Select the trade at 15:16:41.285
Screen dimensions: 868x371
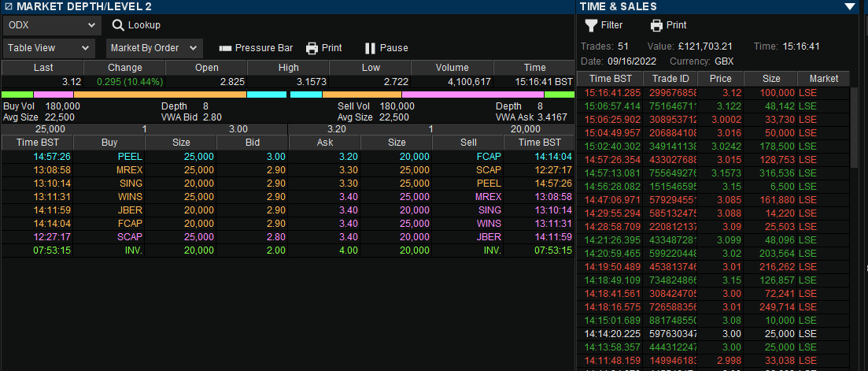(714, 92)
